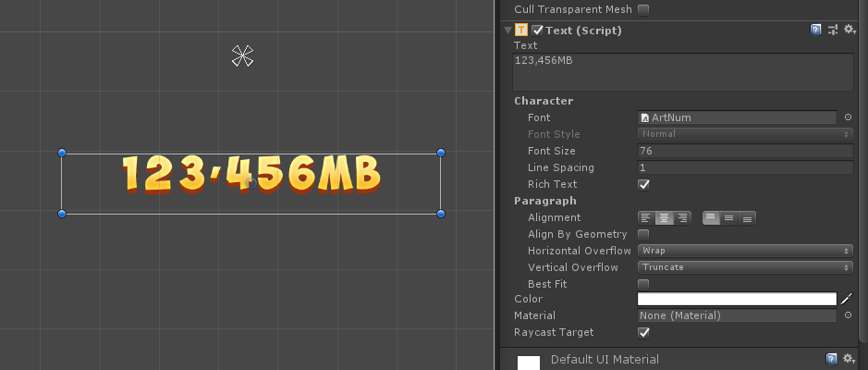Open Horizontal Overflow dropdown showing Wrap

[x=745, y=251]
